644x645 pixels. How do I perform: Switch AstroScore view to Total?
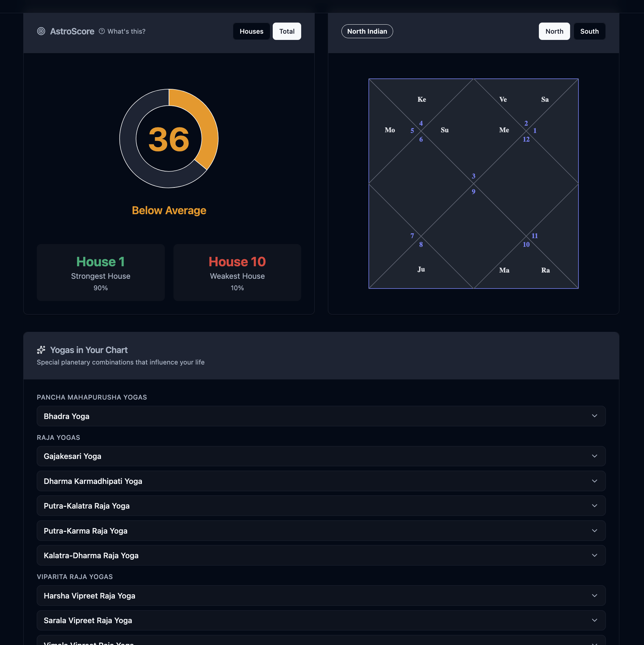point(287,31)
